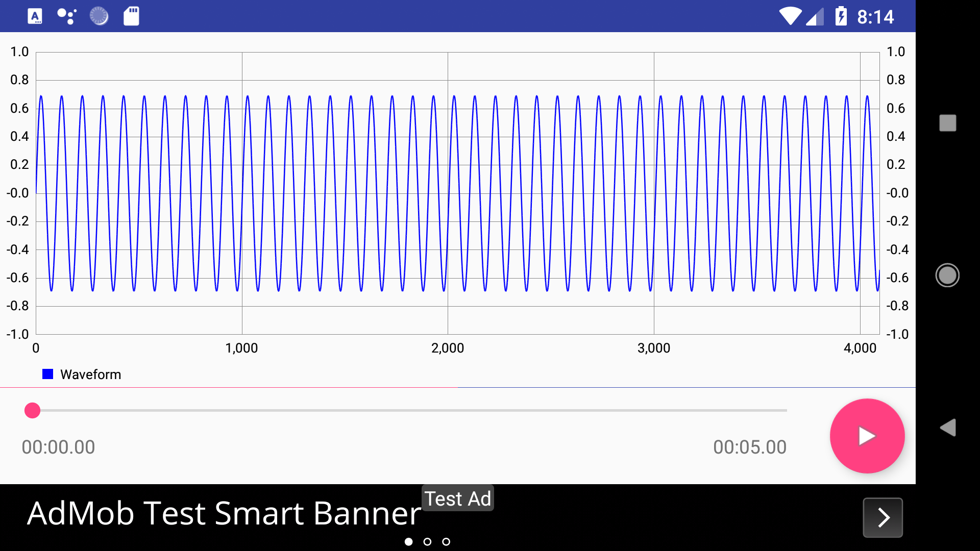Tap the assistant dots status icon

67,16
